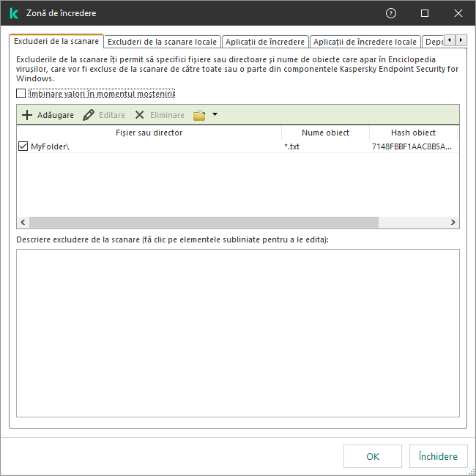Open the partially hidden Depo tab
Image resolution: width=476 pixels, height=476 pixels.
[x=434, y=42]
